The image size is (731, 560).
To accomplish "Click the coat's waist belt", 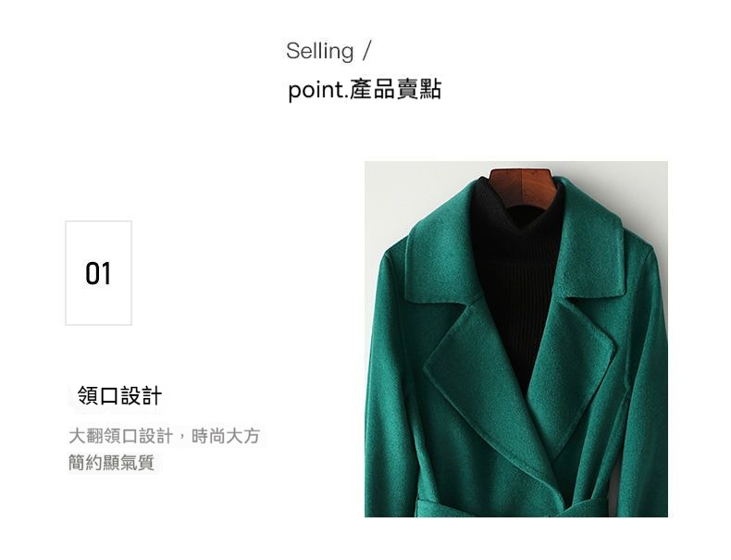I will pos(511,508).
